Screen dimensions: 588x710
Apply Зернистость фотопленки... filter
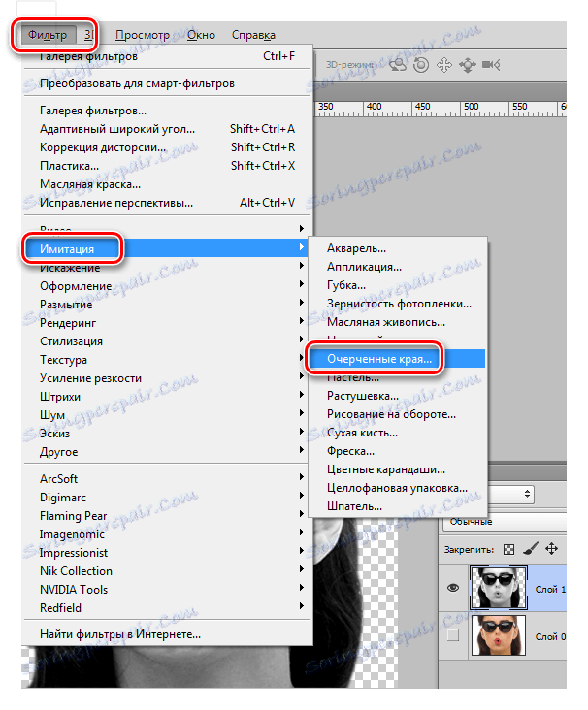[x=398, y=304]
